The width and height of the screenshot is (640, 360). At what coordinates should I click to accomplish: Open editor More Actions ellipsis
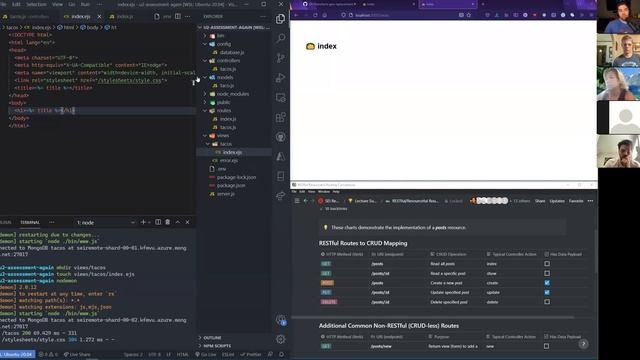187,16
